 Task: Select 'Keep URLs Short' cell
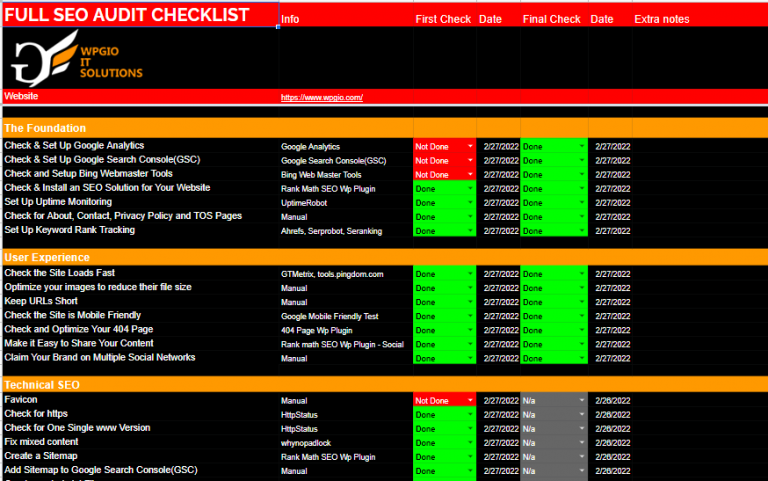pyautogui.click(x=141, y=301)
